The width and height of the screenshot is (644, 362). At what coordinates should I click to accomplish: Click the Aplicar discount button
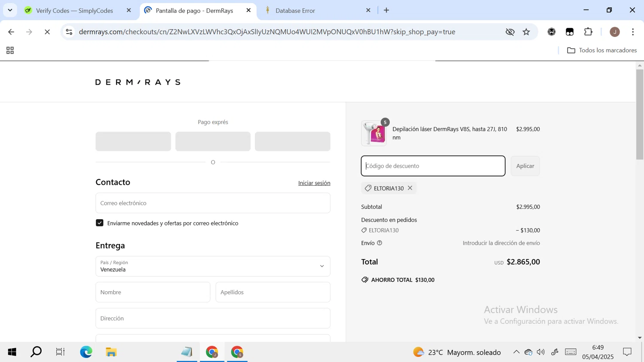525,166
